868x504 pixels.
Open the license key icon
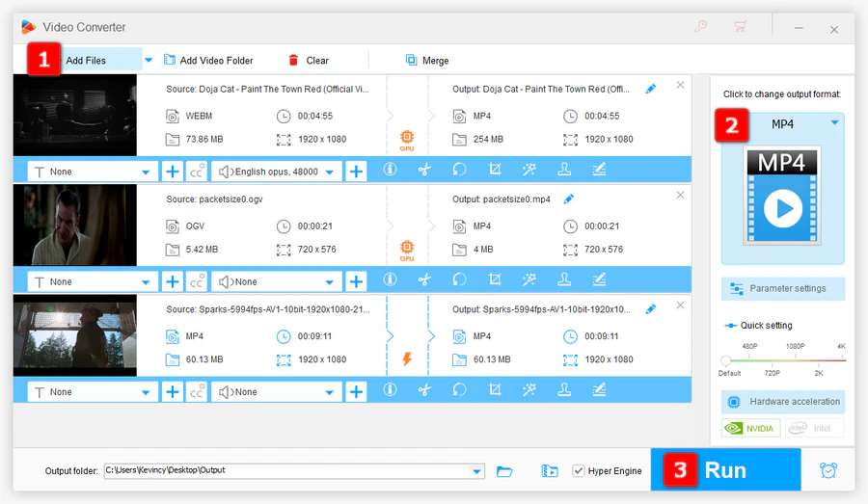pyautogui.click(x=701, y=26)
